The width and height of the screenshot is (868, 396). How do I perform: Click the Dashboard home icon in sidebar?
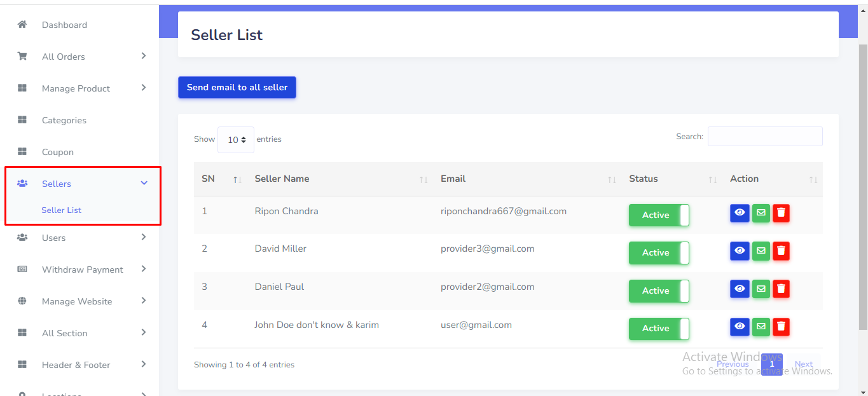(x=22, y=25)
